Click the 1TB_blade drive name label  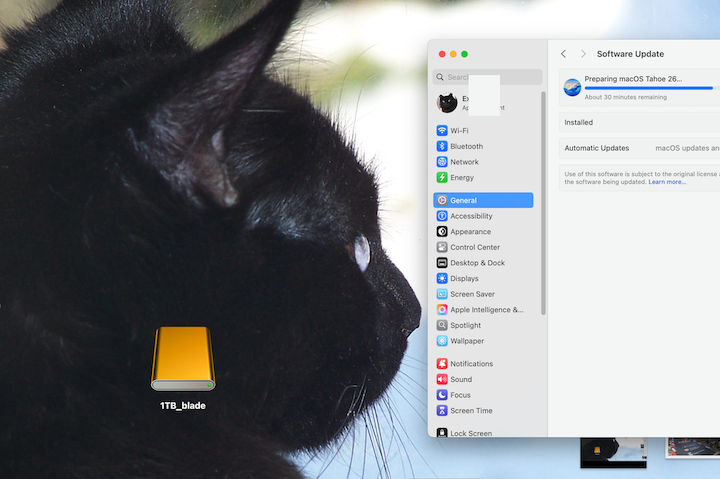click(x=183, y=406)
